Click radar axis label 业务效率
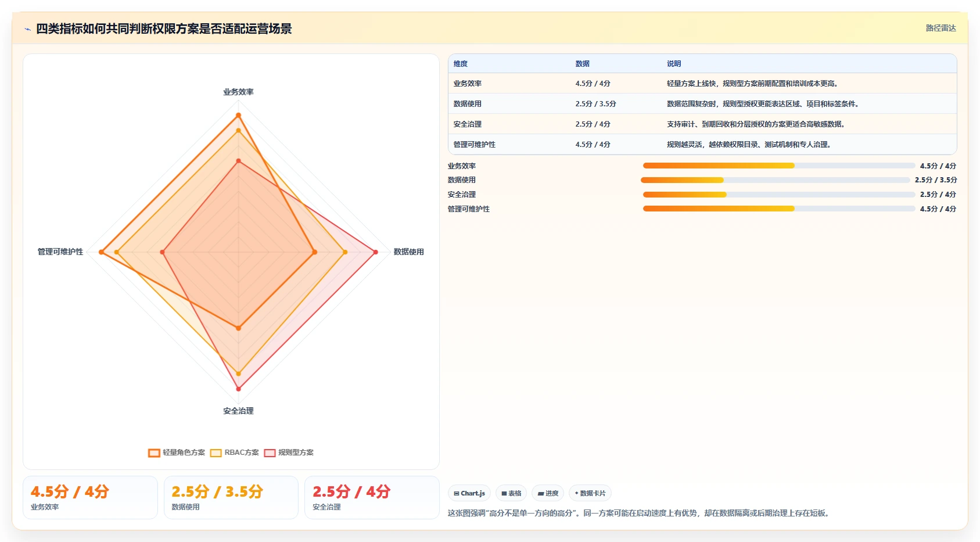The height and width of the screenshot is (542, 980). [238, 92]
